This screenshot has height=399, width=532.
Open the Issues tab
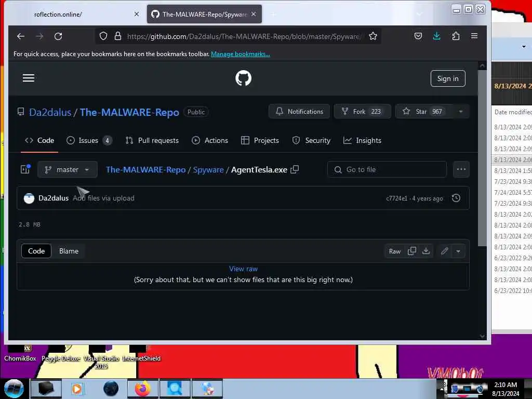point(89,140)
